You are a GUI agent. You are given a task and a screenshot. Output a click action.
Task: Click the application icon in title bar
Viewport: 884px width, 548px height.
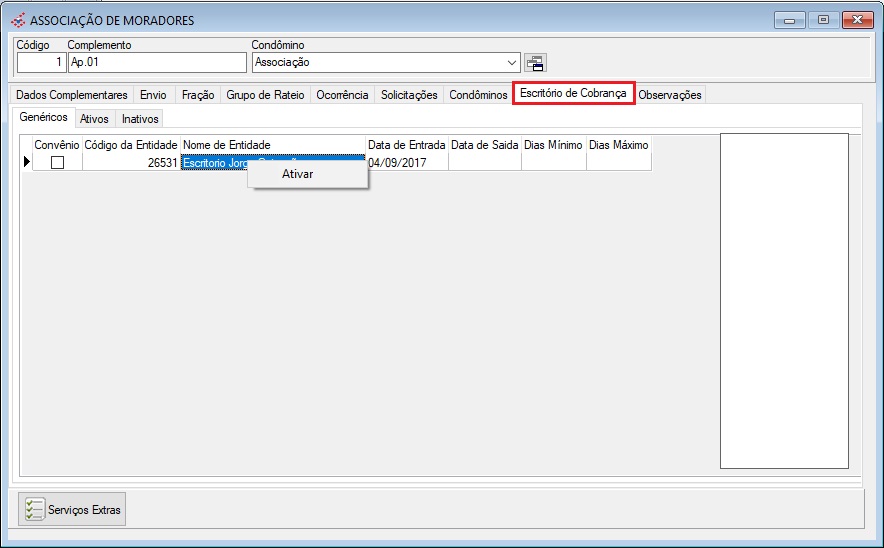click(x=17, y=20)
